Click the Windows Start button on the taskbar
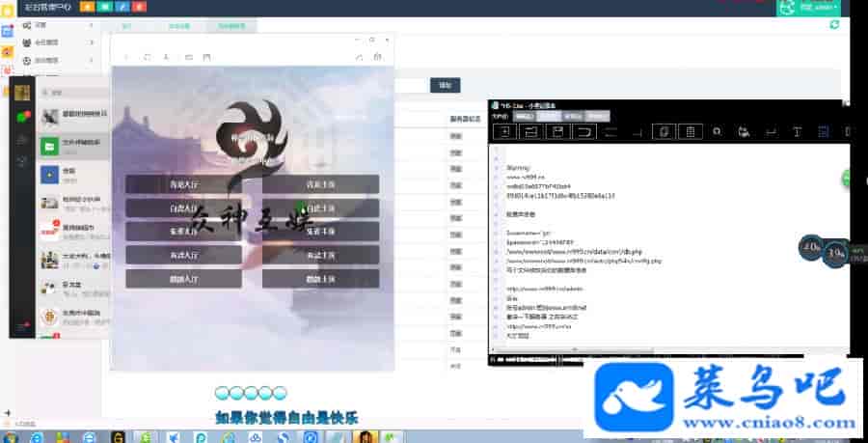This screenshot has height=443, width=868. 11,435
